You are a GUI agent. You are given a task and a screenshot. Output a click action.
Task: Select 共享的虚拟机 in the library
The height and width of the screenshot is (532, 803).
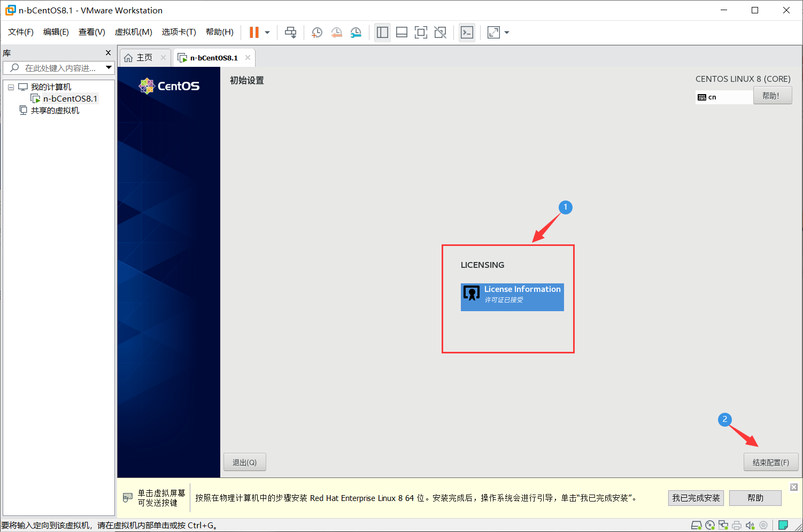coord(55,111)
